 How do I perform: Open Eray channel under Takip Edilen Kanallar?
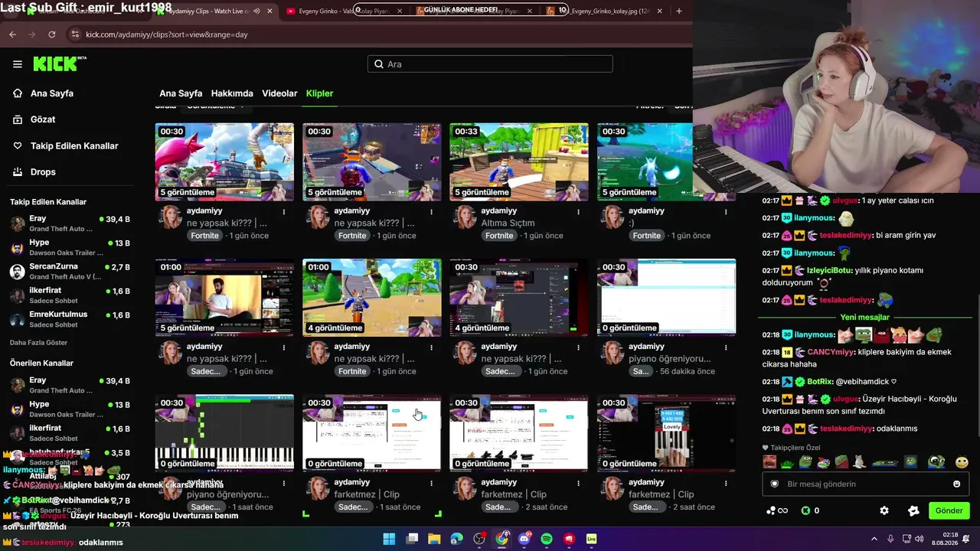point(69,223)
